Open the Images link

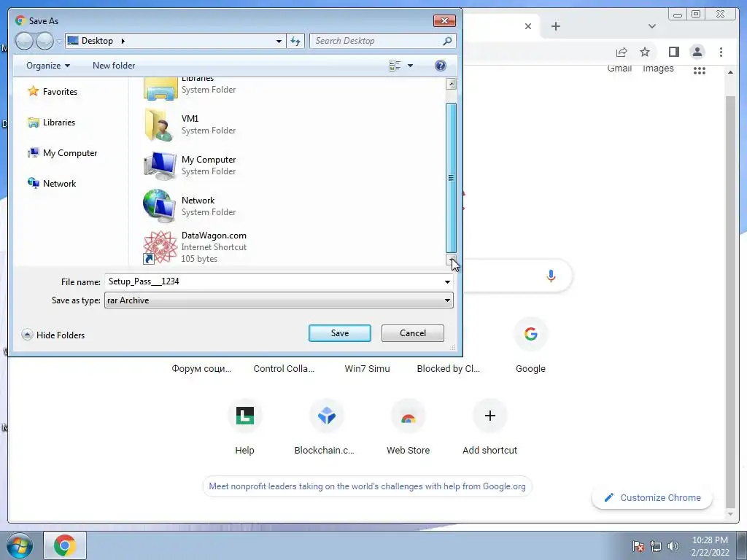658,68
